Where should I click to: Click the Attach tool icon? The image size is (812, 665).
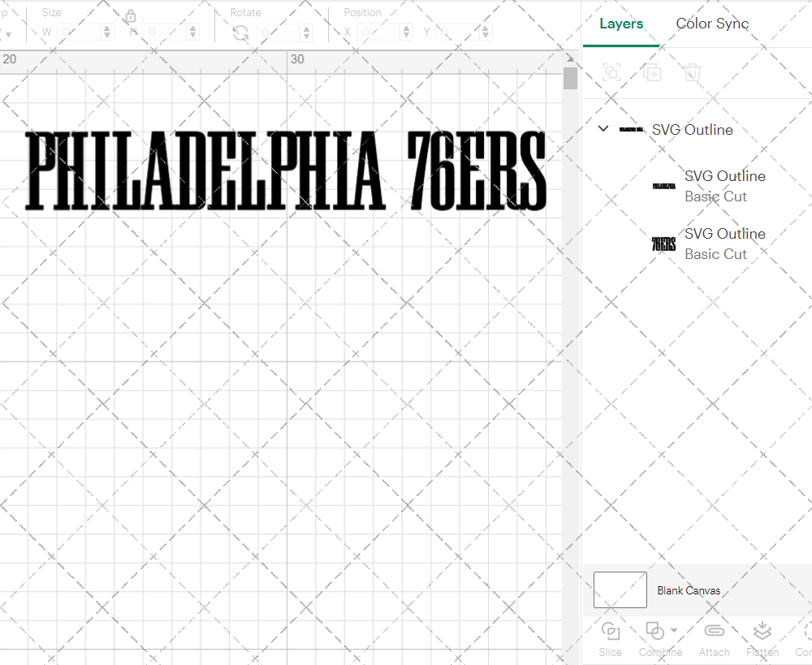714,631
